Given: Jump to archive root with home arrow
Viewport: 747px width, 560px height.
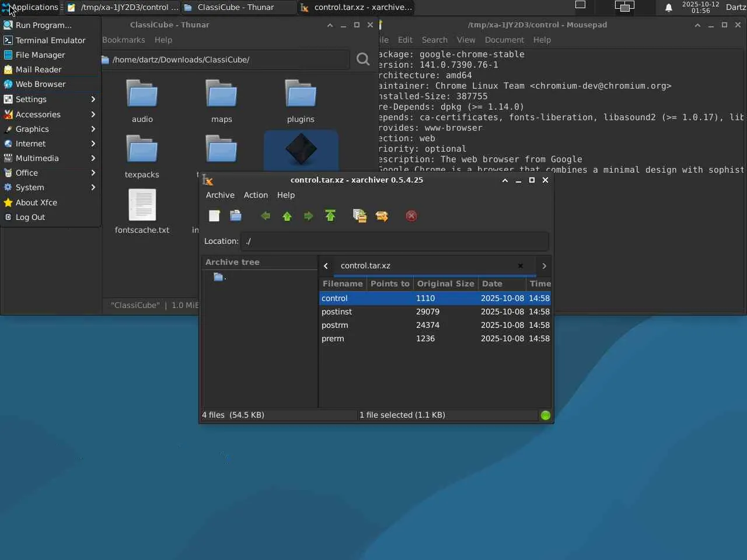Looking at the screenshot, I should pos(330,216).
